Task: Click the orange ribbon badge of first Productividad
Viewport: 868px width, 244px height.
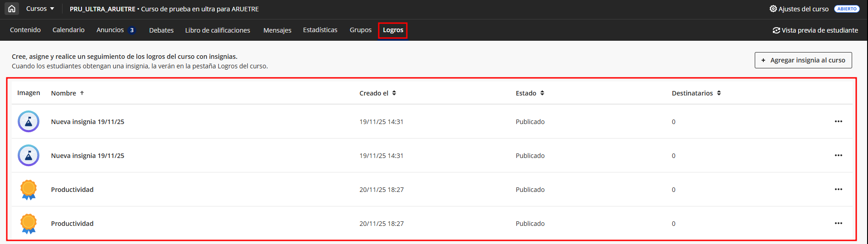Action: tap(29, 190)
